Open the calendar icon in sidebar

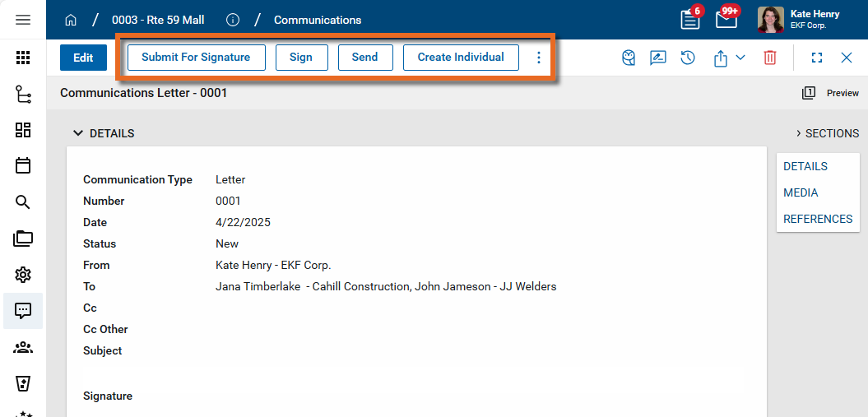click(x=23, y=165)
